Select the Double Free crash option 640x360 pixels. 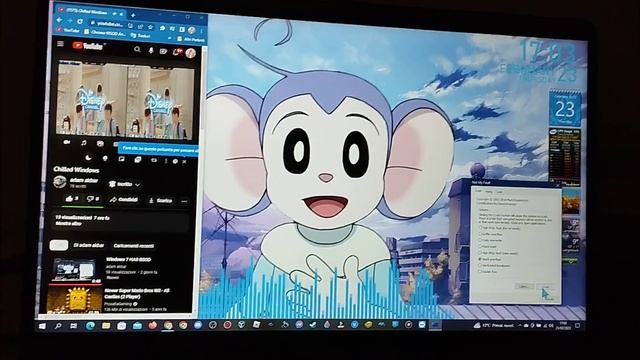coord(488,271)
